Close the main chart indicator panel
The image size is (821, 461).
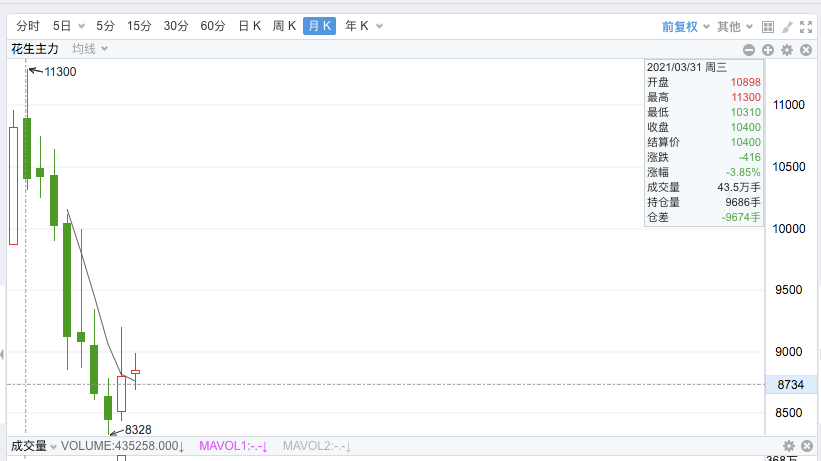pyautogui.click(x=806, y=50)
